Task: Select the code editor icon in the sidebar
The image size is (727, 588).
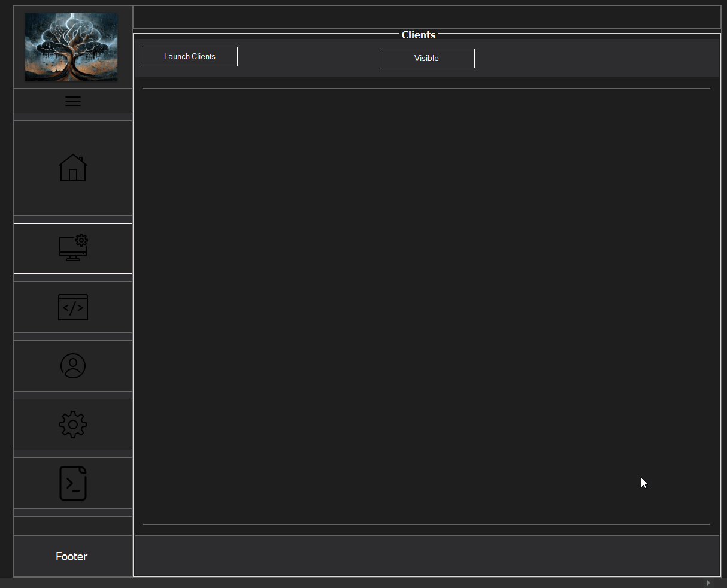Action: [x=72, y=307]
